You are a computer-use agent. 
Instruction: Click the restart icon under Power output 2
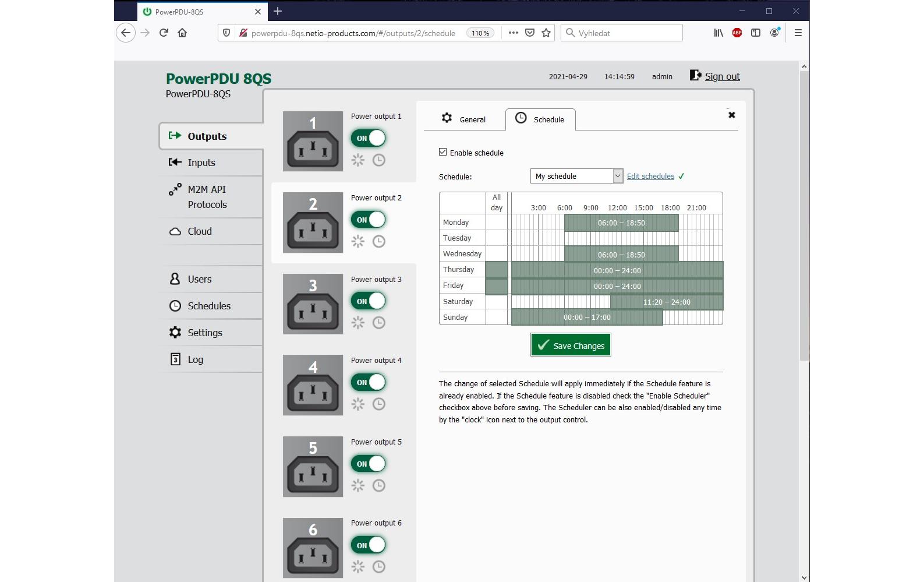(x=357, y=241)
